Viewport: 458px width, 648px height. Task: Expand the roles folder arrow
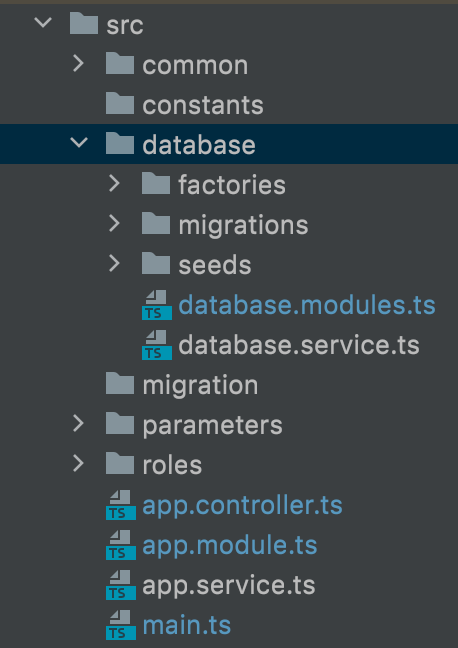pos(78,464)
